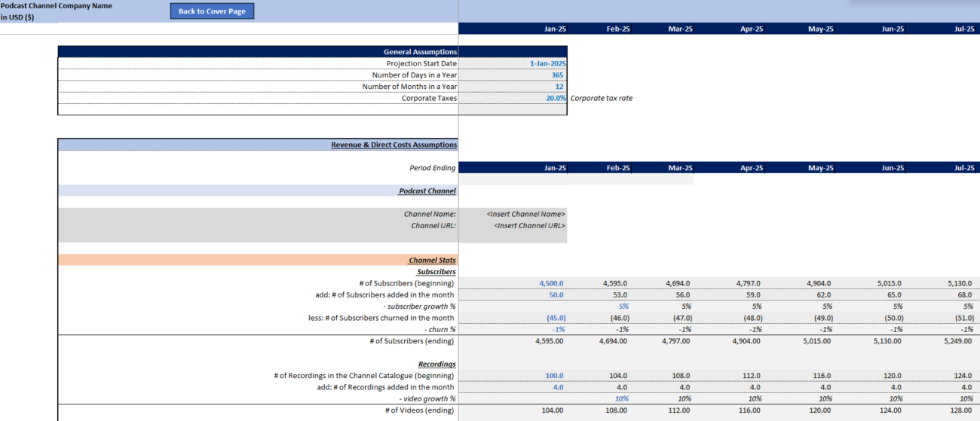Select the Corporate Taxes 20.0% cell

click(513, 98)
